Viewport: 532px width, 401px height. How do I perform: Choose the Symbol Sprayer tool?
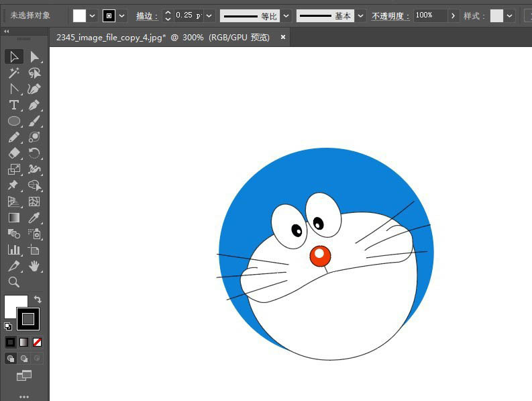(x=34, y=234)
